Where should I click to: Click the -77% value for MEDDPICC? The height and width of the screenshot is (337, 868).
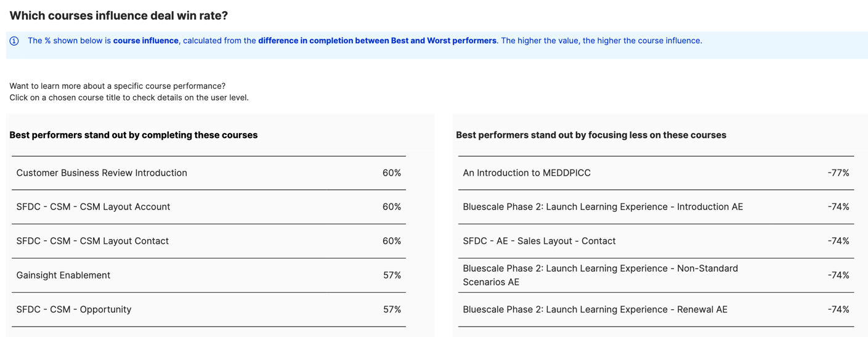[x=838, y=173]
